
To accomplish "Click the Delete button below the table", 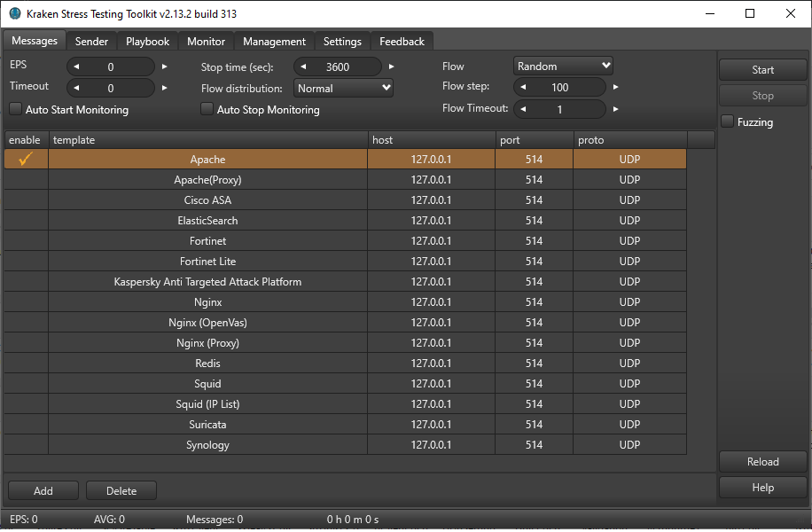I will (121, 490).
